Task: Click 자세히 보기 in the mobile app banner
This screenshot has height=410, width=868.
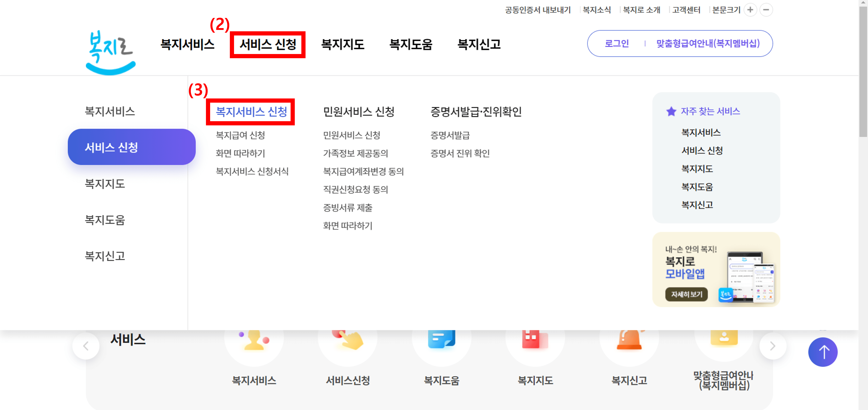Action: (687, 294)
